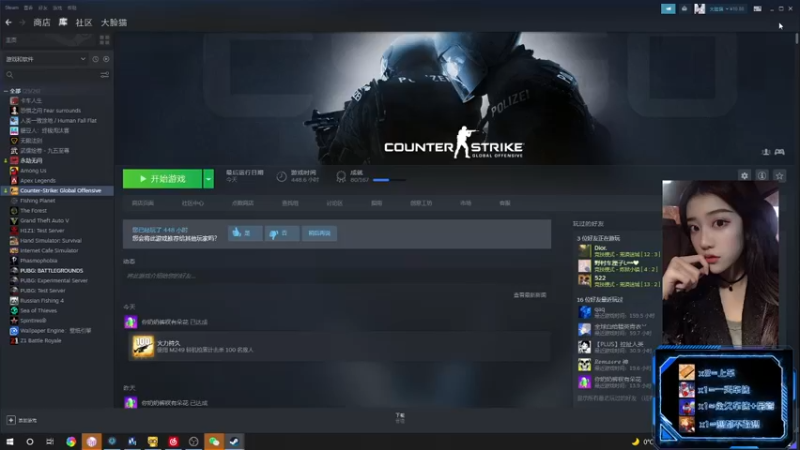Switch to the 库 library section

63,22
